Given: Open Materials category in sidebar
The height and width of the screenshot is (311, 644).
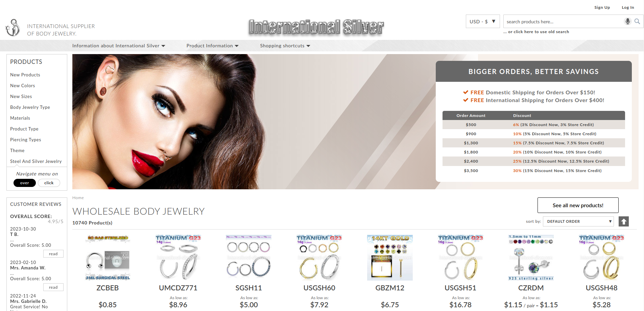Looking at the screenshot, I should (20, 118).
